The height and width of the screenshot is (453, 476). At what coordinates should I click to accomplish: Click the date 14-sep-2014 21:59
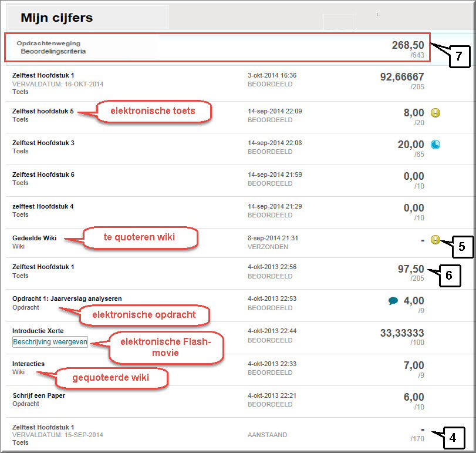(x=275, y=175)
